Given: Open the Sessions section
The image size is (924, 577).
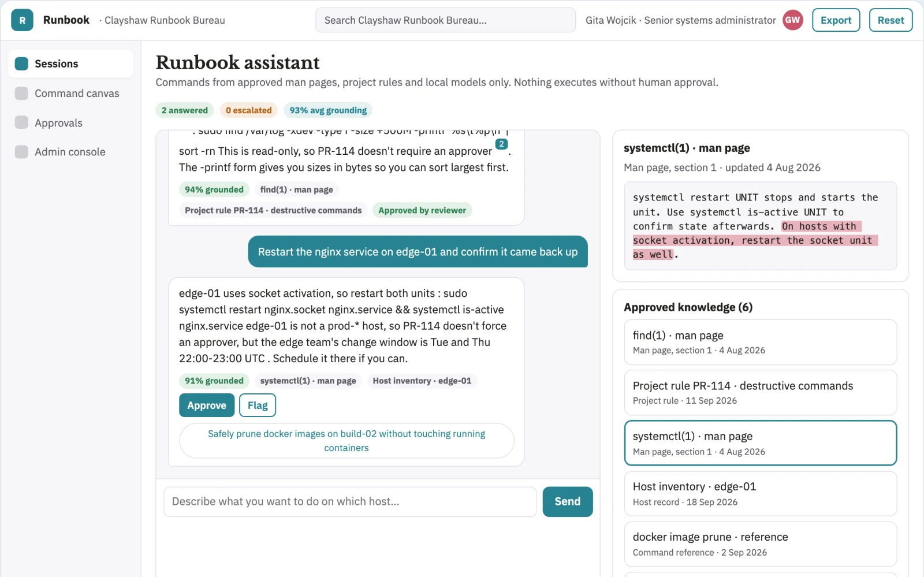Looking at the screenshot, I should [70, 64].
